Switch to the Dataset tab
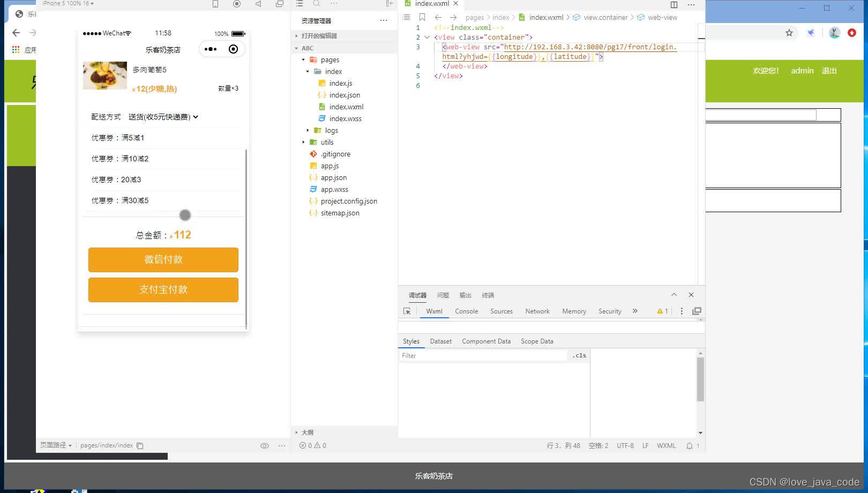Viewport: 868px width, 493px height. (x=440, y=341)
